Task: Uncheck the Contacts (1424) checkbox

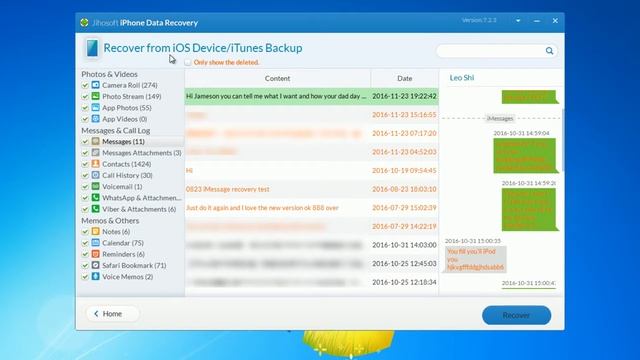Action: (x=85, y=164)
